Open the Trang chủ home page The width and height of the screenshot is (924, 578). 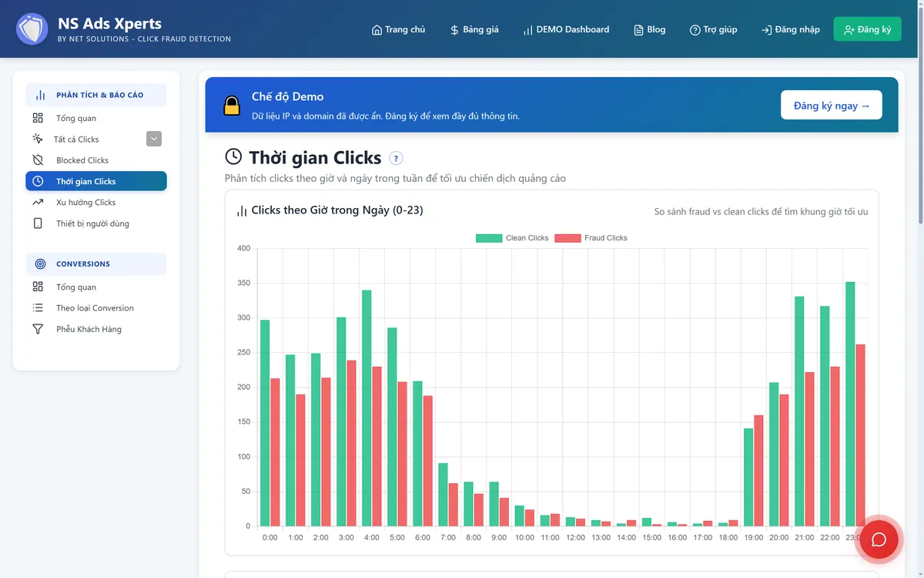(398, 29)
